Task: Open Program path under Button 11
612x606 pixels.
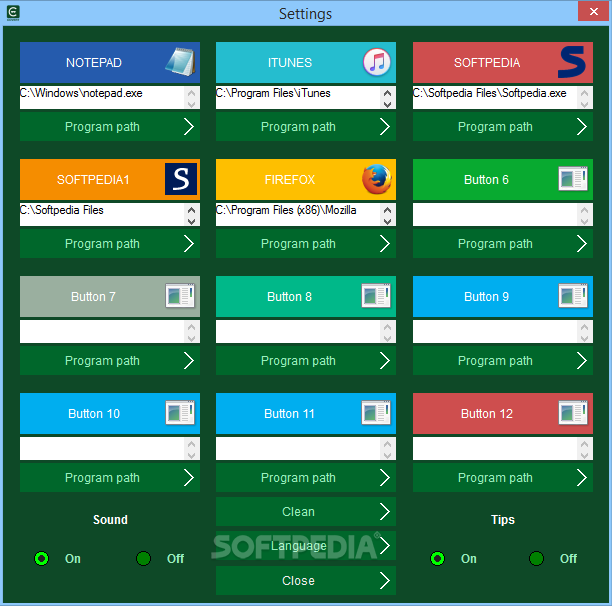Action: pos(306,478)
